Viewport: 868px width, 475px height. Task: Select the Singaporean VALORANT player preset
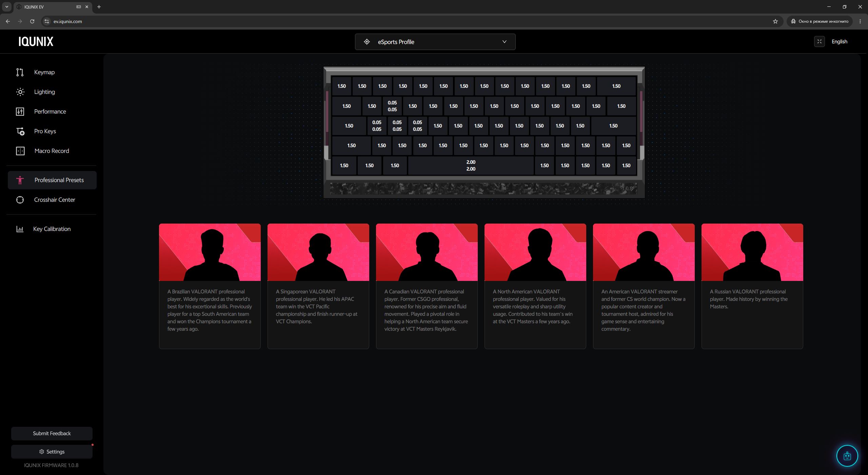pyautogui.click(x=318, y=286)
